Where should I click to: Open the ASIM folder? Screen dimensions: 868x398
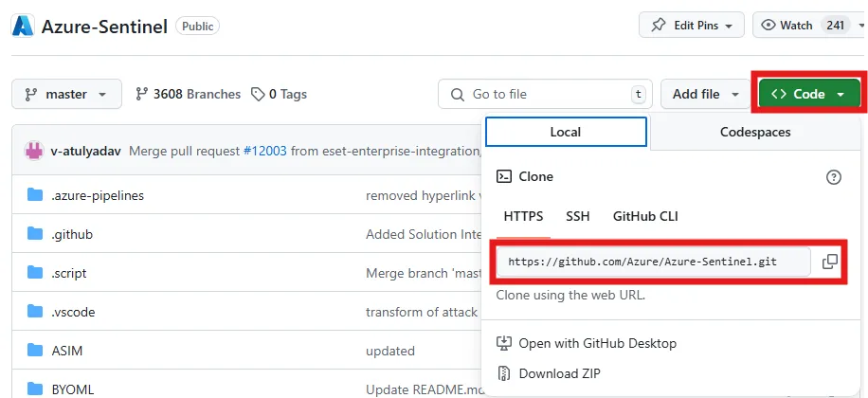(x=67, y=351)
